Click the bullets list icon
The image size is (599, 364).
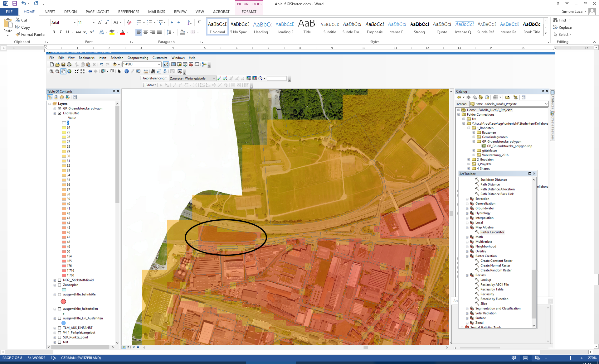click(139, 22)
